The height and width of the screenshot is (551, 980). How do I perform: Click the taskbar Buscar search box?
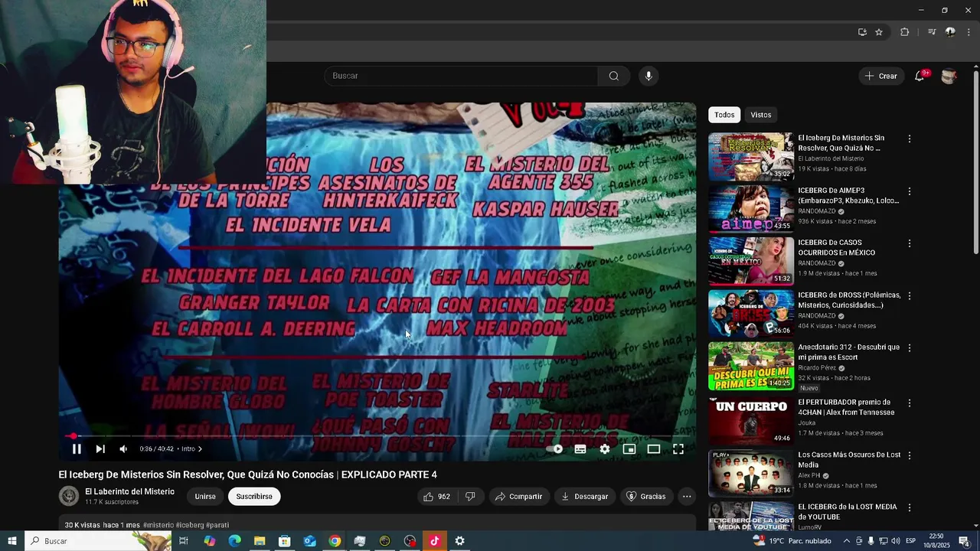click(x=98, y=541)
